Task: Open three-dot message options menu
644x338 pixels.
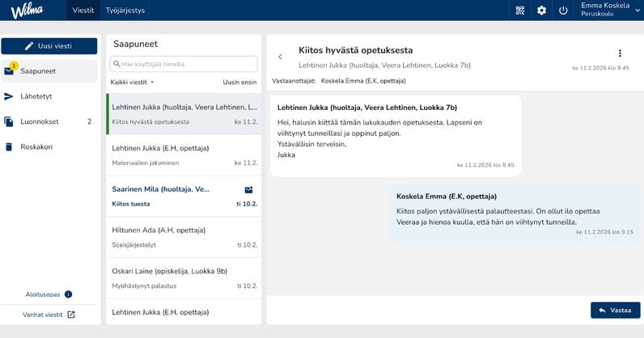Action: 620,53
